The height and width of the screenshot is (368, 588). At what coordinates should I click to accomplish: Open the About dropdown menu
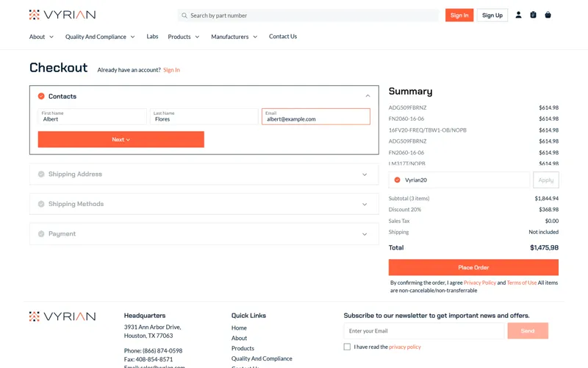(41, 37)
